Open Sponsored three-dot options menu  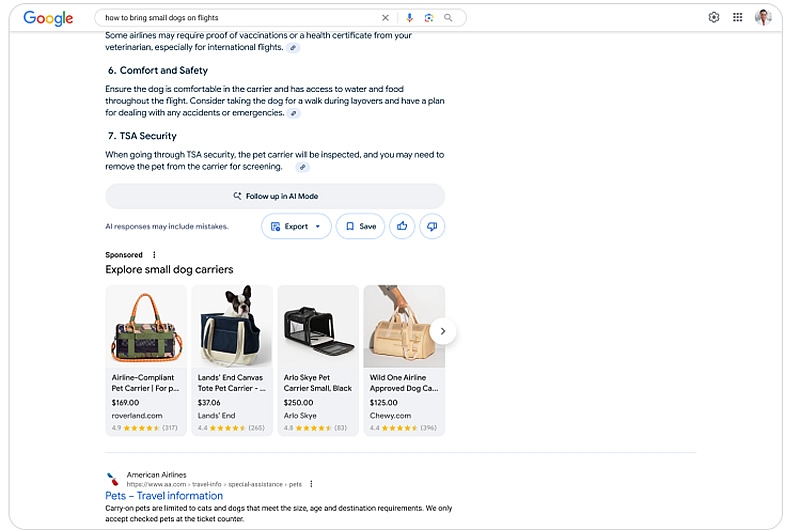154,255
